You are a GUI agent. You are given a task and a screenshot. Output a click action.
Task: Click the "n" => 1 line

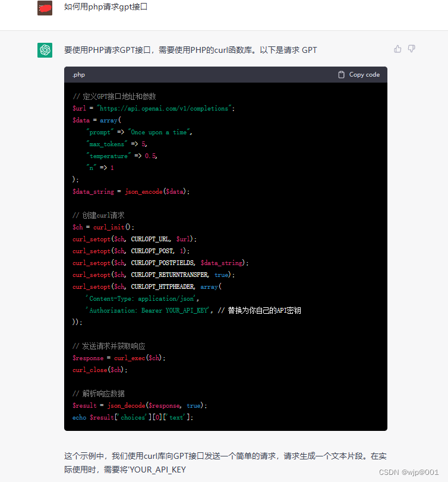coord(100,168)
